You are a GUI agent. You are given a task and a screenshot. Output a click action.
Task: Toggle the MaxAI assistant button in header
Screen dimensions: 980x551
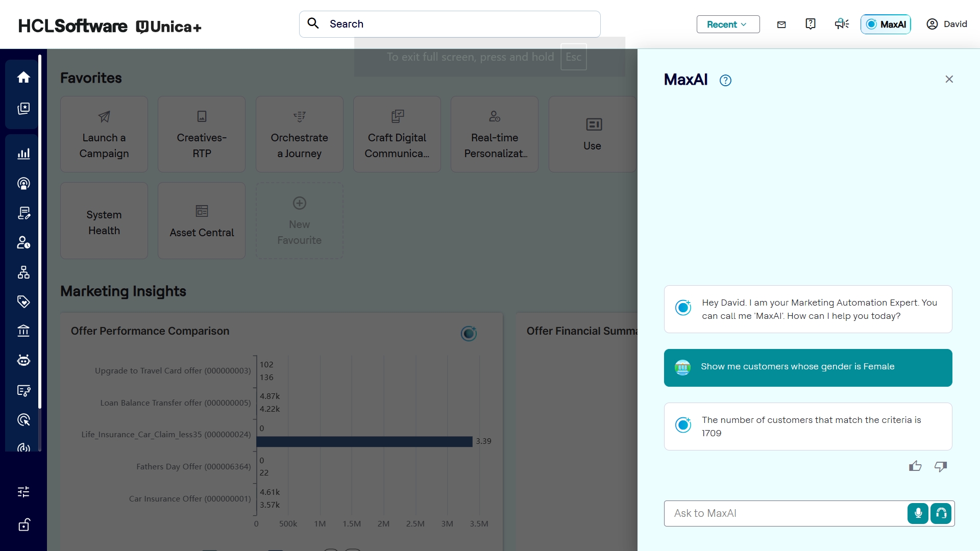click(x=886, y=24)
